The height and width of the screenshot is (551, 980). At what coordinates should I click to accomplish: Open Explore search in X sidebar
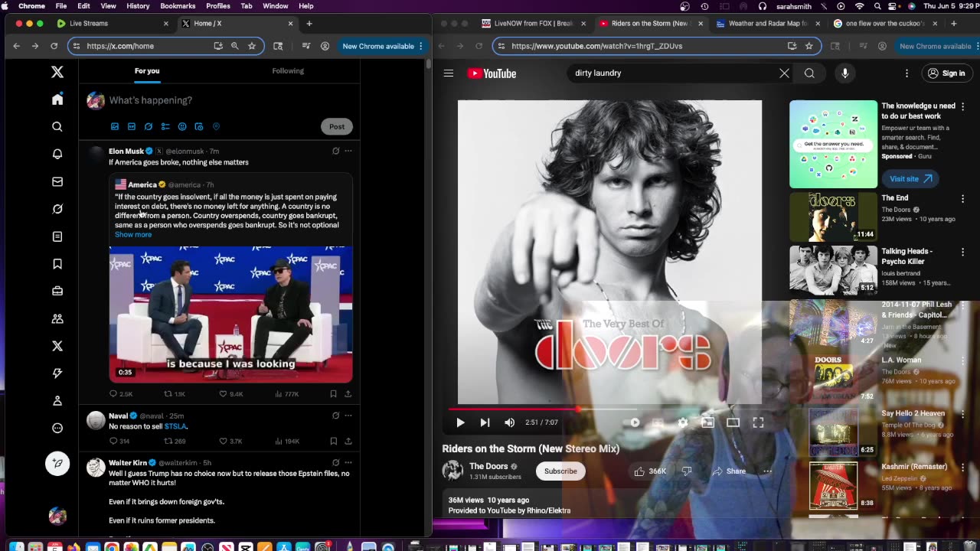pos(57,127)
